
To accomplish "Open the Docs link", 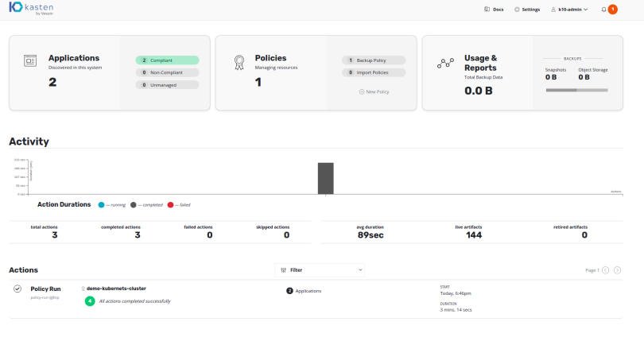I will click(494, 10).
